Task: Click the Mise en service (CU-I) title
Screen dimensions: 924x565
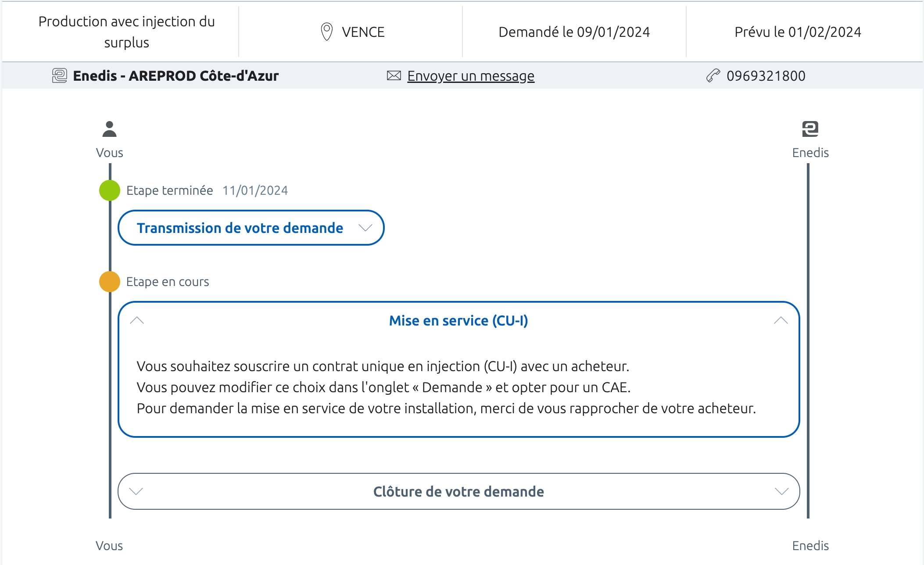Action: (458, 321)
